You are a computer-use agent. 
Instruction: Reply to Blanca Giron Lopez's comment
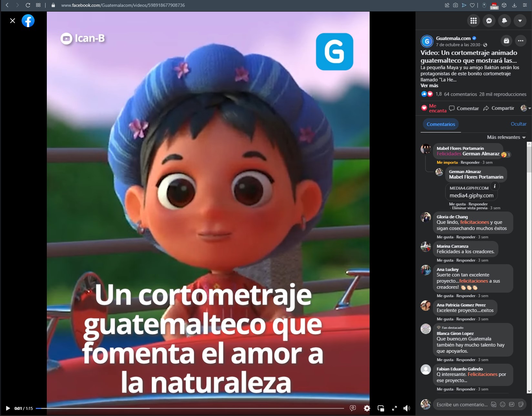[466, 360]
